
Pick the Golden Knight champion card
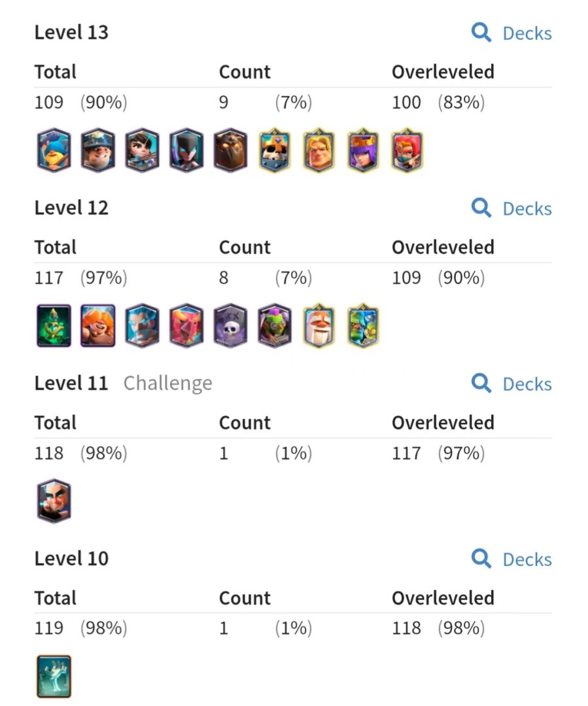(x=319, y=150)
